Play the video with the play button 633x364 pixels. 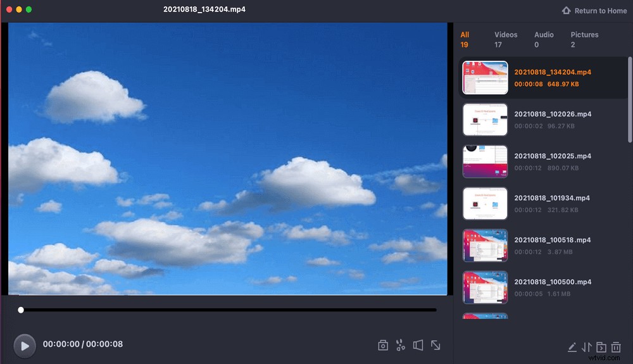pos(25,346)
